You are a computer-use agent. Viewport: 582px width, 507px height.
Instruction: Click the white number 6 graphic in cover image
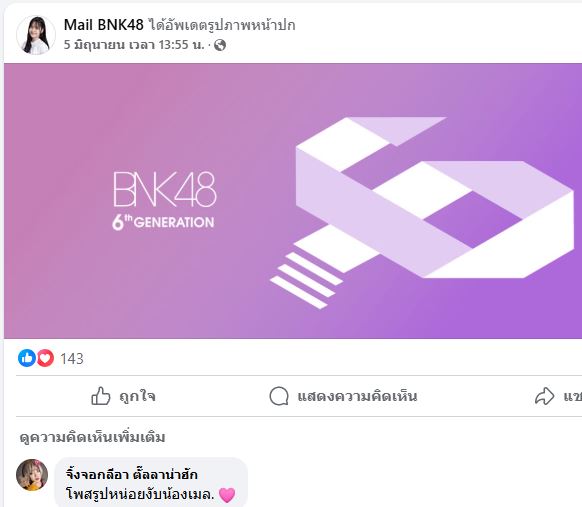(422, 213)
